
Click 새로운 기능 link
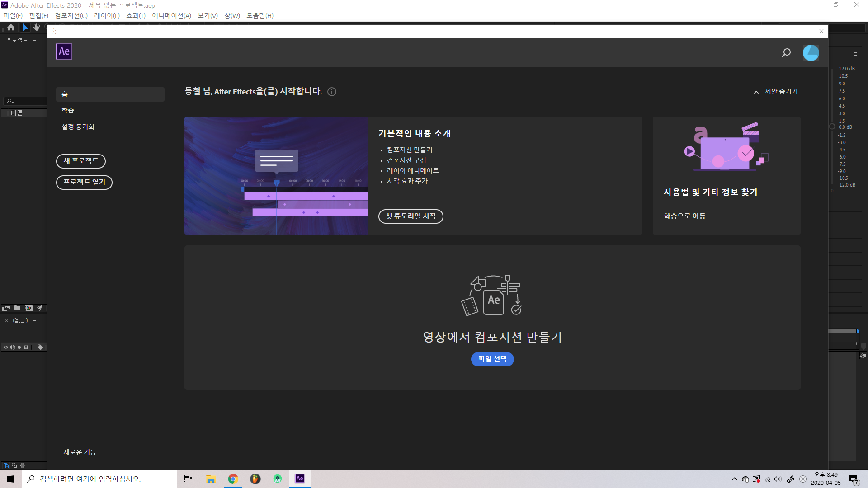(80, 452)
